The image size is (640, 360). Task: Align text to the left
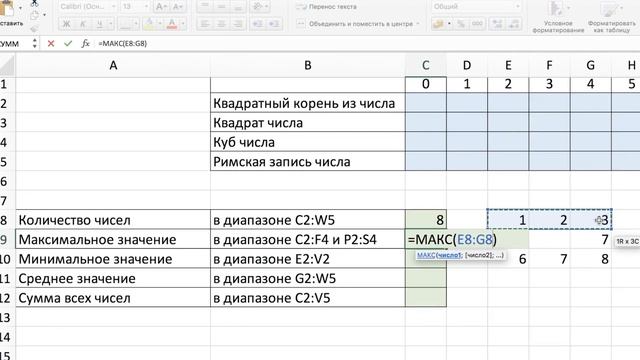(x=205, y=24)
